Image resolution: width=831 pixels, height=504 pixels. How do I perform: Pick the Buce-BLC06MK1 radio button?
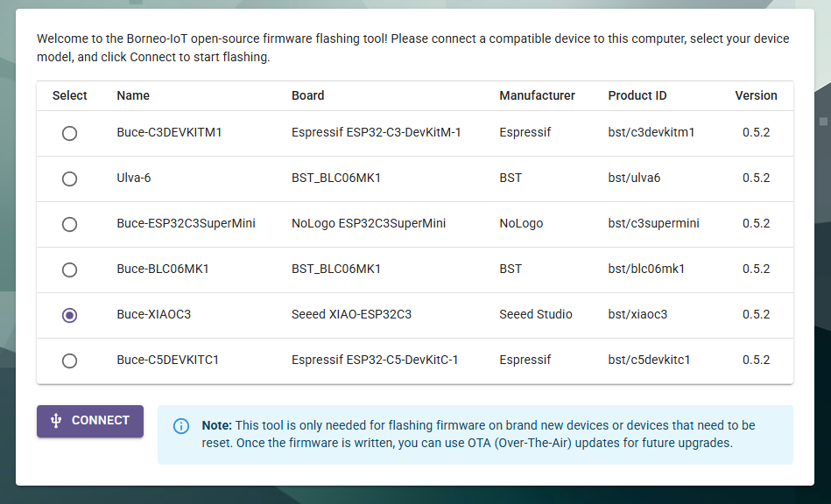pyautogui.click(x=69, y=269)
